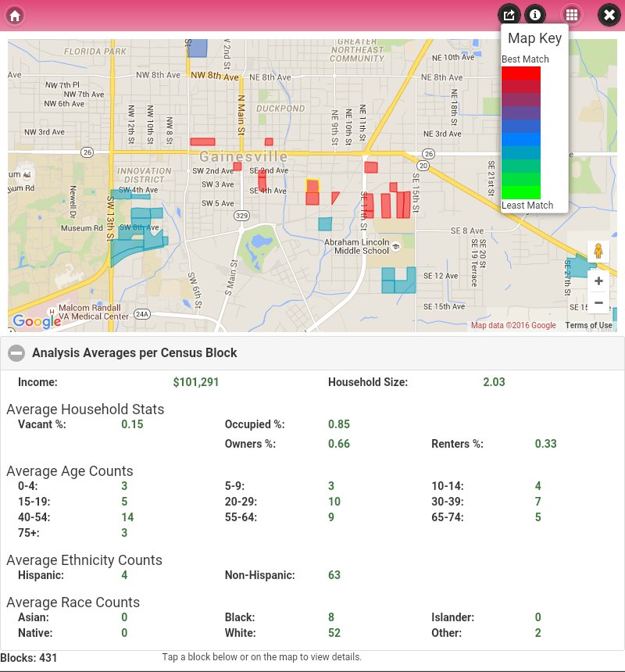This screenshot has width=625, height=672.
Task: Click Average Race Counts heading
Action: pyautogui.click(x=73, y=602)
